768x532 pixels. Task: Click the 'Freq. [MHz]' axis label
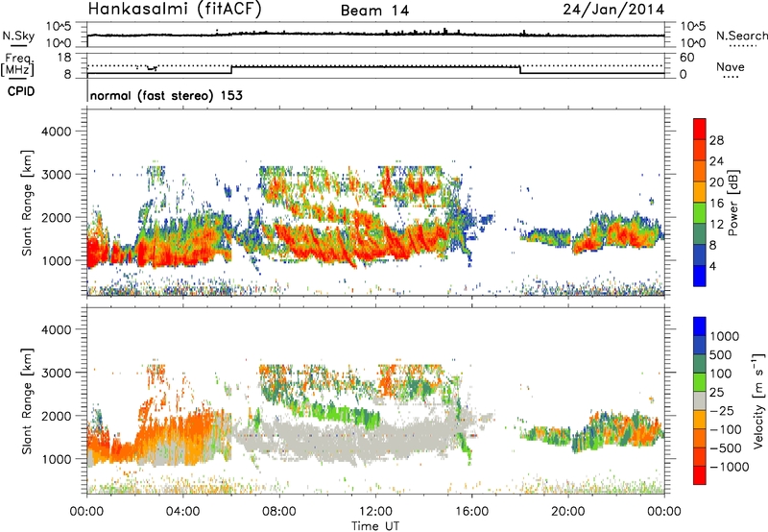tap(18, 64)
